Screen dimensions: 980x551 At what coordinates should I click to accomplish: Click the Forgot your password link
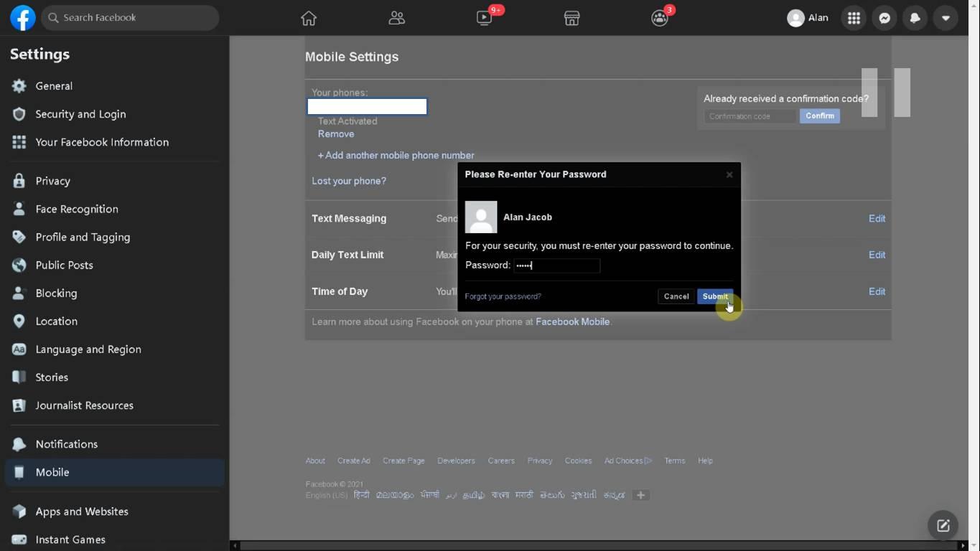[x=503, y=296]
